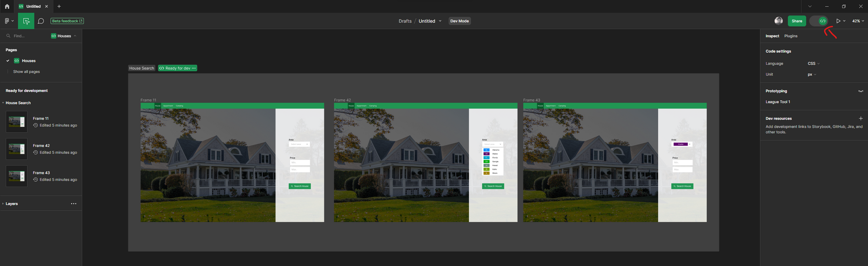Image resolution: width=868 pixels, height=266 pixels.
Task: Open Frame 42 thumbnail in sidebar
Action: click(16, 149)
